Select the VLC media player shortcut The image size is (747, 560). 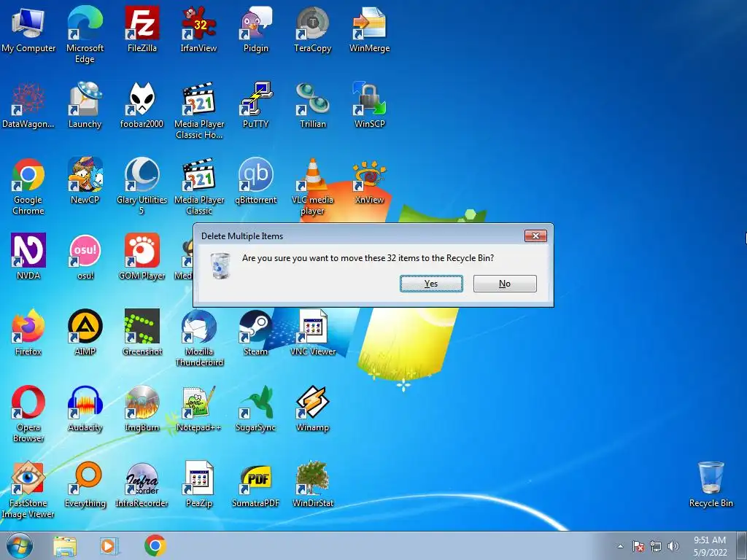[312, 187]
